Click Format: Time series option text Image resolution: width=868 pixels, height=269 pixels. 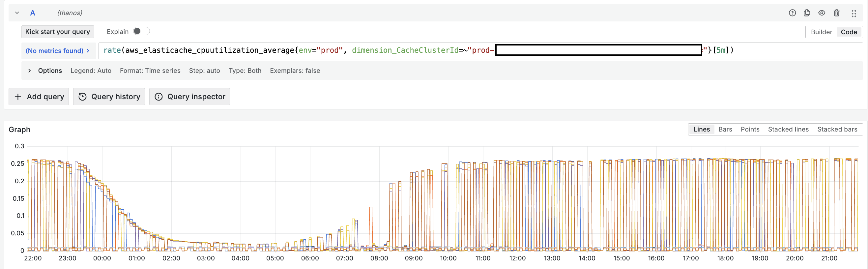150,71
